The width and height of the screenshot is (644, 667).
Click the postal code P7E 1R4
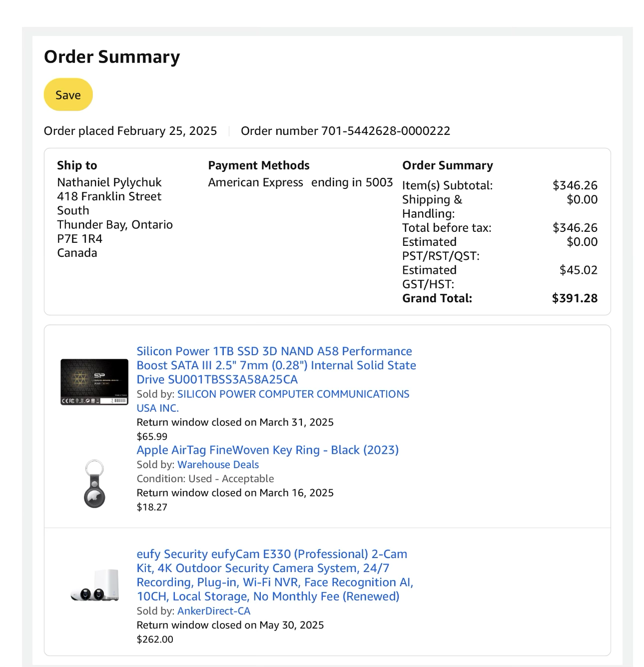click(79, 239)
